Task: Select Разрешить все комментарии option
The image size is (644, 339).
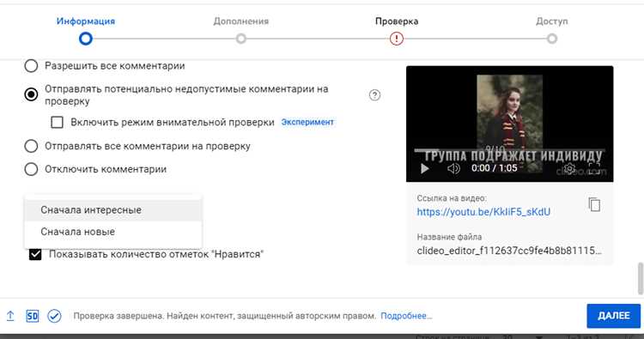Action: [31, 66]
